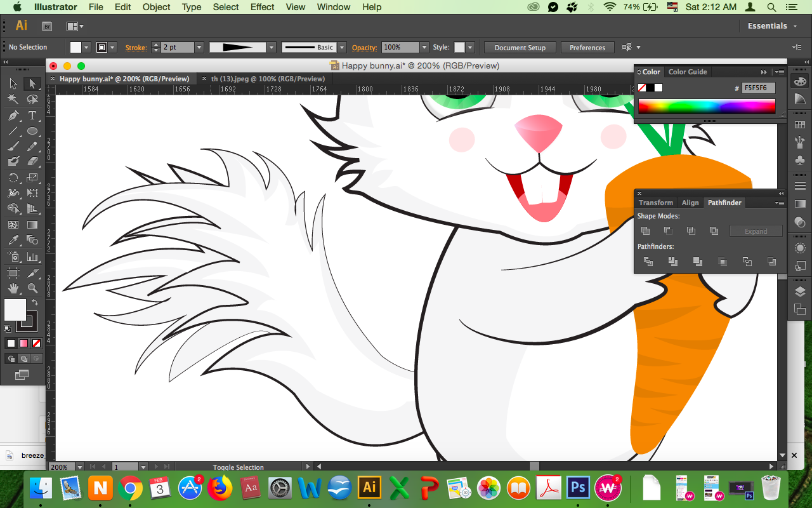
Task: Click the hex color field F5F5F6
Action: point(759,88)
